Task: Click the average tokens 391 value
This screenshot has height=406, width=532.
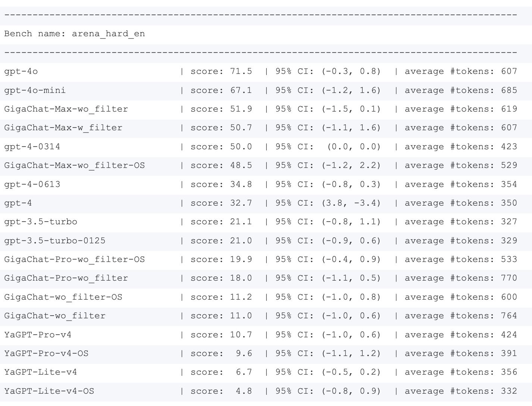Action: 509,353
